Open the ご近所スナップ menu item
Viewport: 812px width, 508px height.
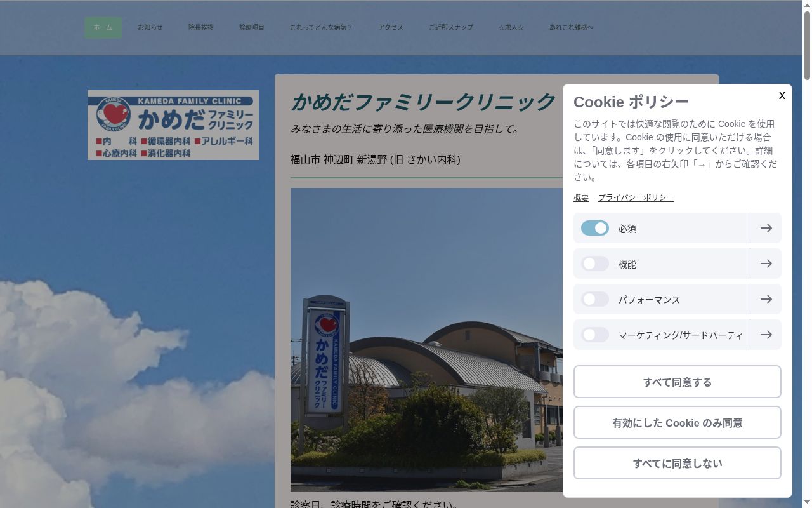(451, 27)
